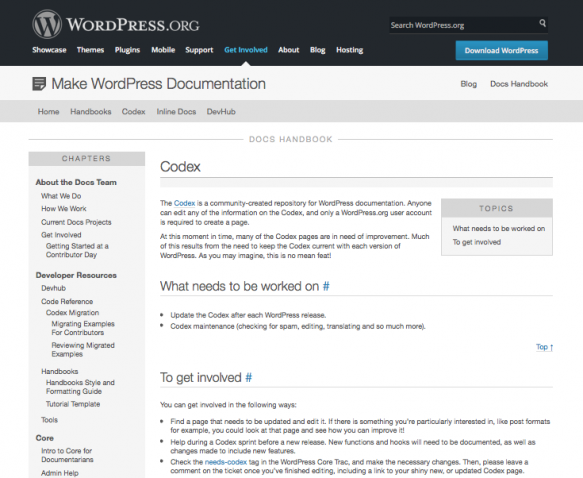Open the What We Do chapter link
Viewport: 583px width, 478px height.
coord(61,196)
